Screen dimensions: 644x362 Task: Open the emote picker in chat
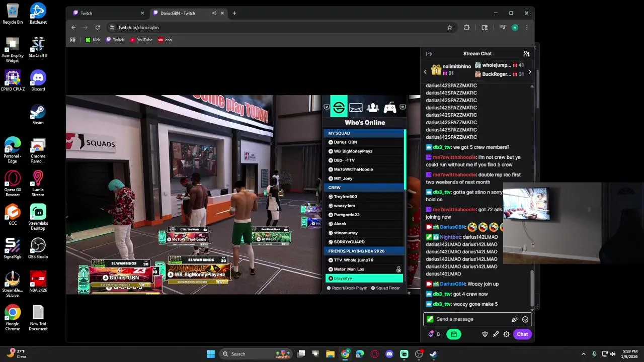(525, 319)
